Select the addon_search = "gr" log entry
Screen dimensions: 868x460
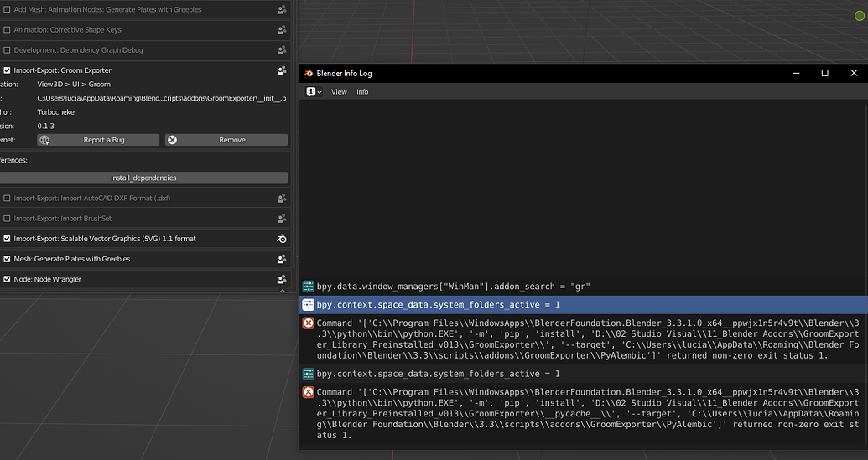point(583,287)
